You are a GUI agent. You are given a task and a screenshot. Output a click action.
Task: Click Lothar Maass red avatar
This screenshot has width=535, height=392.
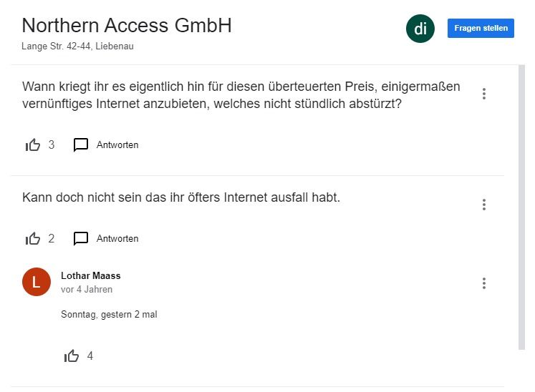tap(37, 282)
